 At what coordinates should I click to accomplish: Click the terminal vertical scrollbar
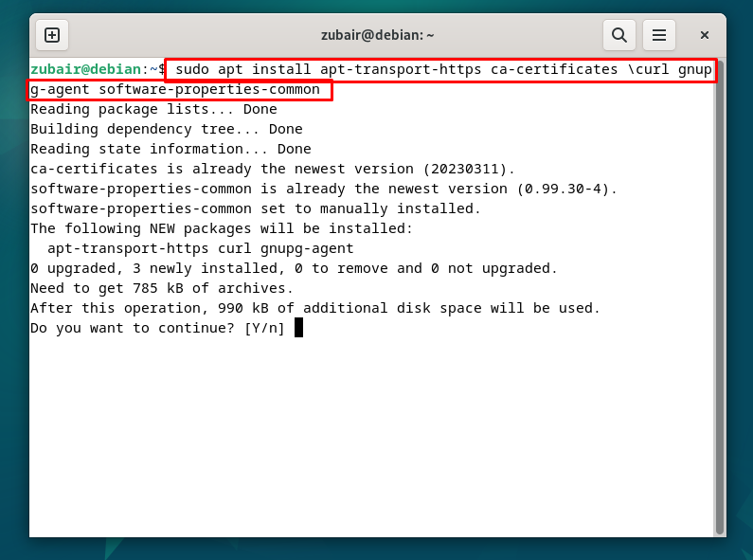coord(719,297)
